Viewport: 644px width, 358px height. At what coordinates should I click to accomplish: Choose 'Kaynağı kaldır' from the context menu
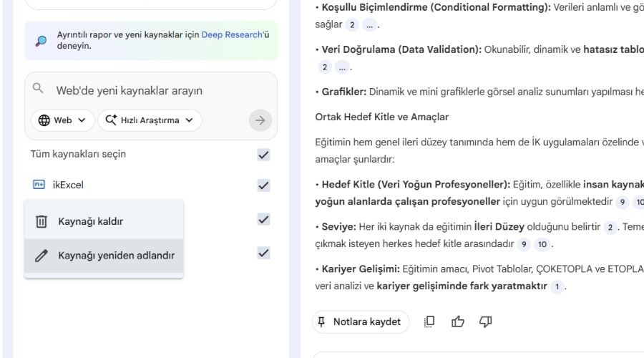(90, 221)
